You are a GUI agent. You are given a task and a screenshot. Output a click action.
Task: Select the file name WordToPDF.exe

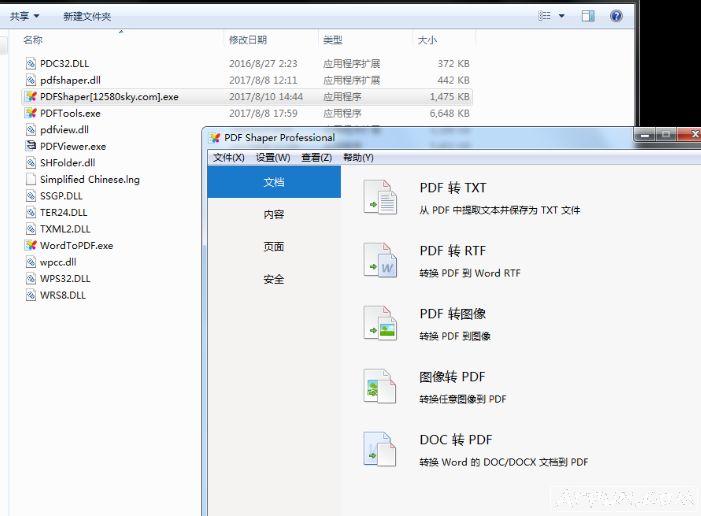point(76,246)
